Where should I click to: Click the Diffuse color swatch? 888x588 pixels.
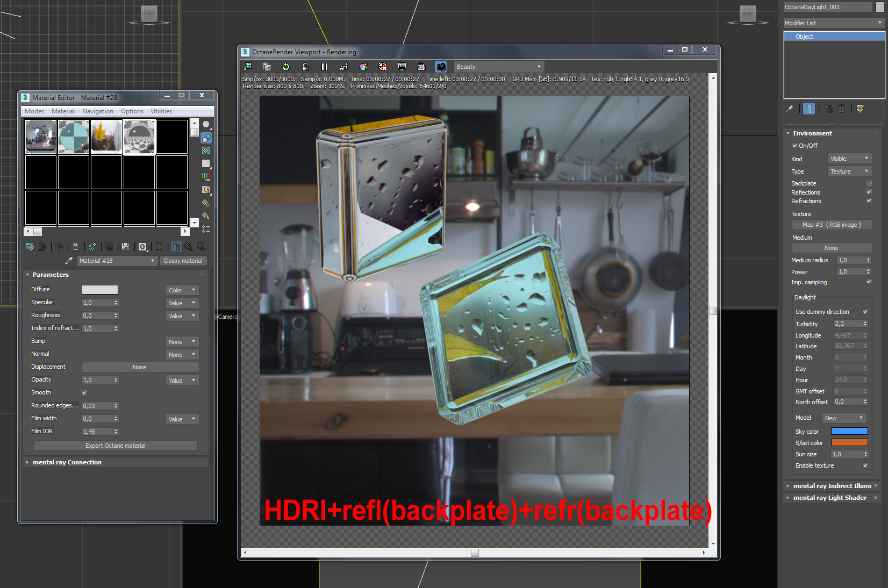coord(99,290)
